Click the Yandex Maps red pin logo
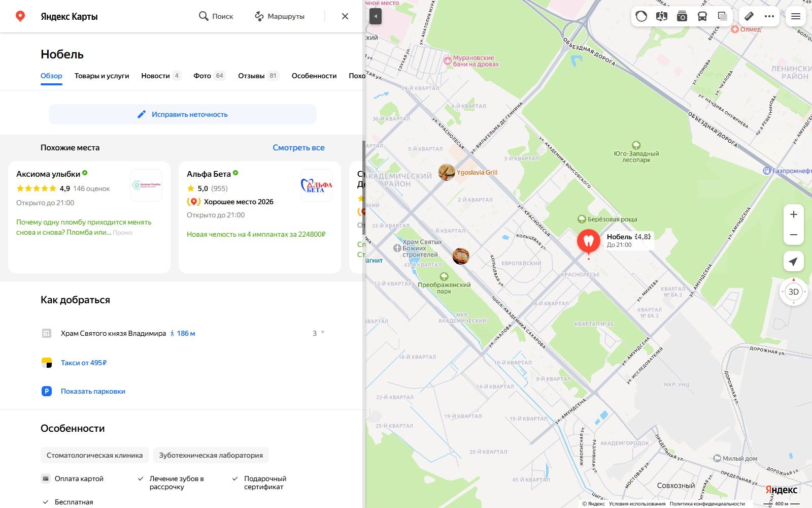This screenshot has width=812, height=508. [20, 16]
